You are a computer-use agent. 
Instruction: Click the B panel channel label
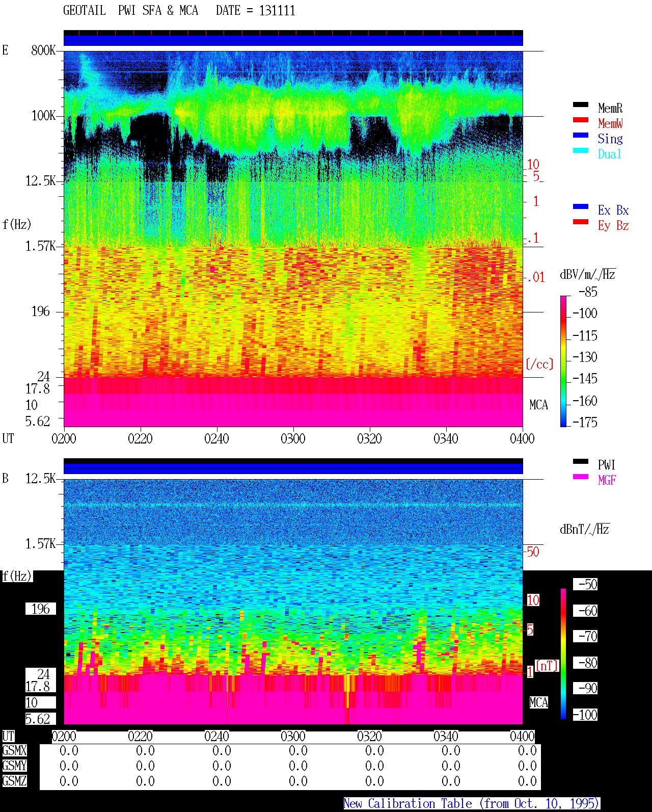coord(6,479)
